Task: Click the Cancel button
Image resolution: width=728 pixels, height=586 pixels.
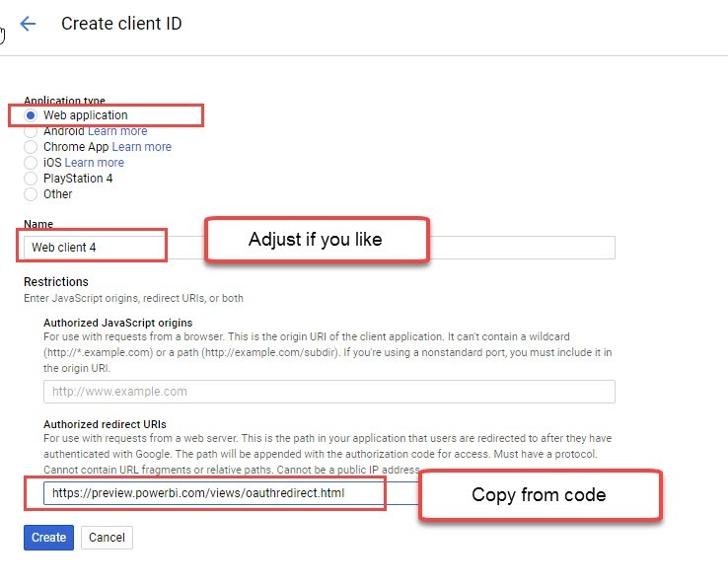Action: coord(107,538)
